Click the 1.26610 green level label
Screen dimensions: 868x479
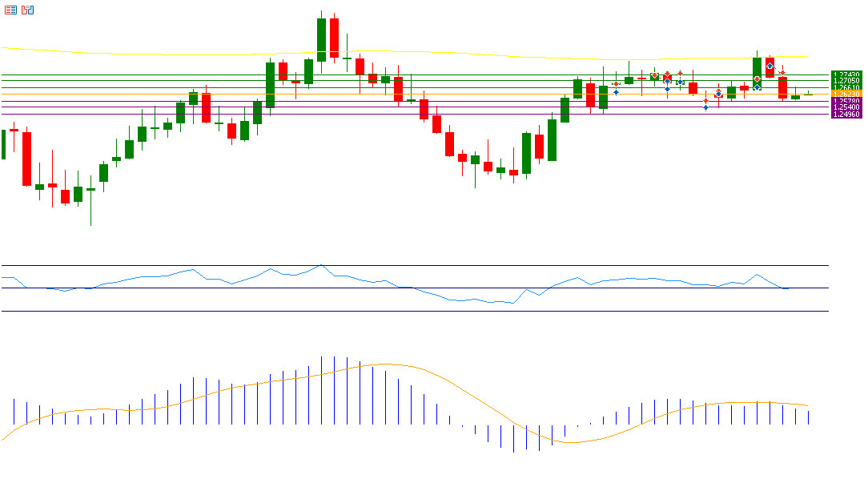tap(846, 87)
